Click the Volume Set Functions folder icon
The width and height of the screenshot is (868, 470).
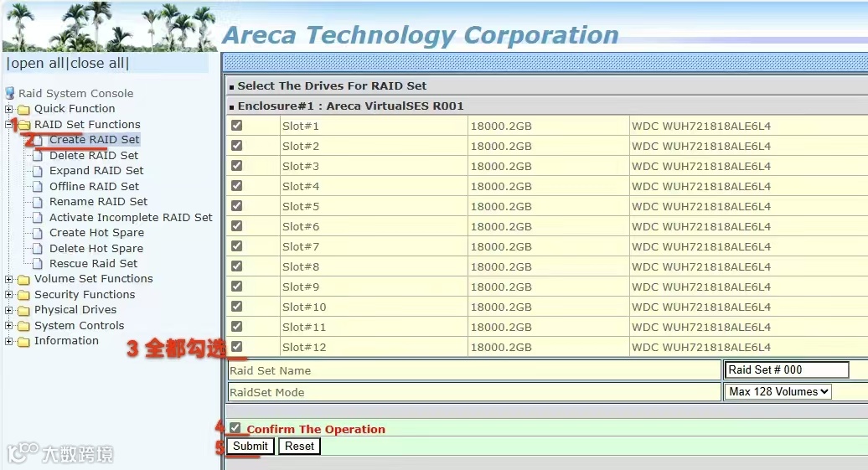[23, 280]
